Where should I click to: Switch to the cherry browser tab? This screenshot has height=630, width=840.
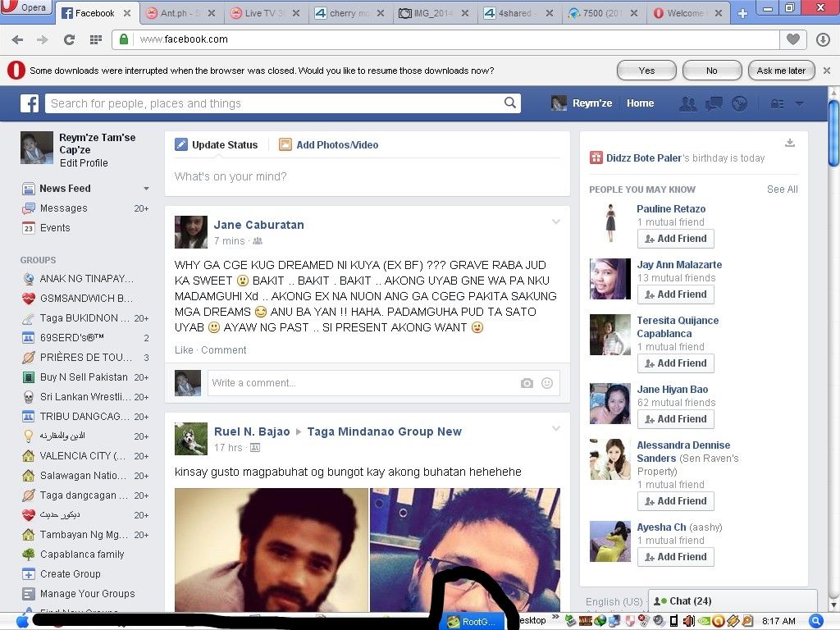point(348,13)
